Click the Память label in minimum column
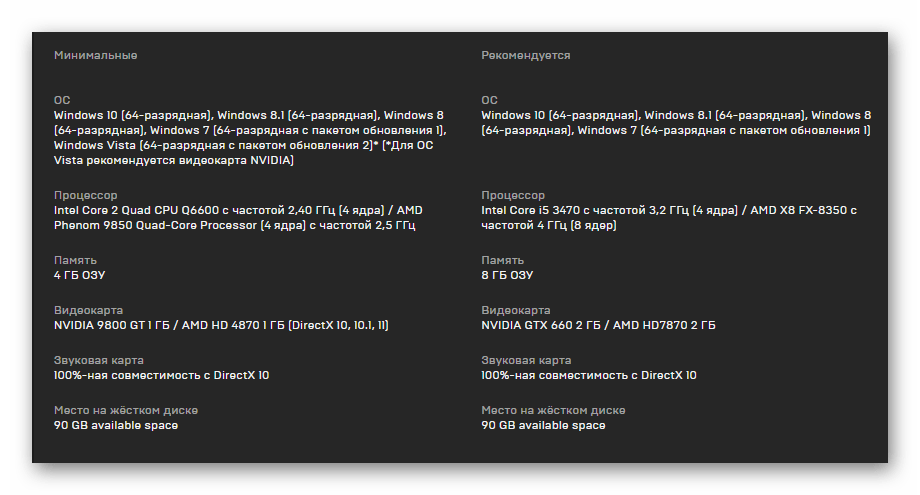The height and width of the screenshot is (495, 920). point(75,260)
